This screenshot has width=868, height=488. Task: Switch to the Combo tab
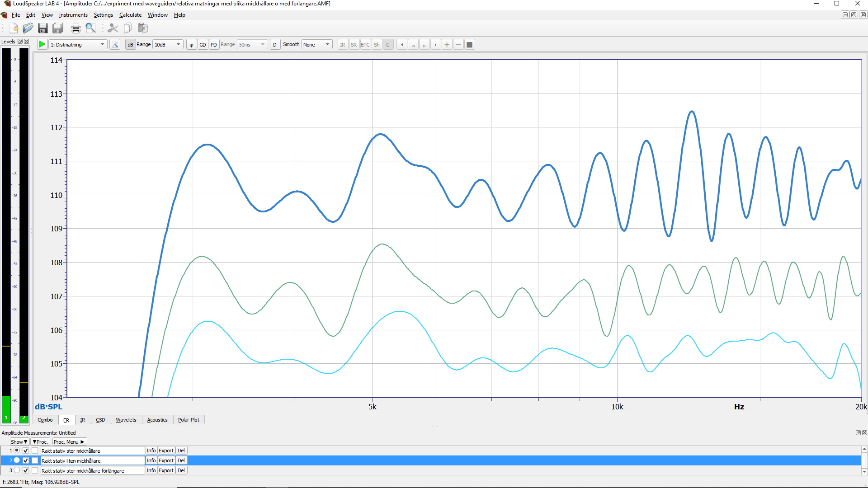pyautogui.click(x=45, y=420)
